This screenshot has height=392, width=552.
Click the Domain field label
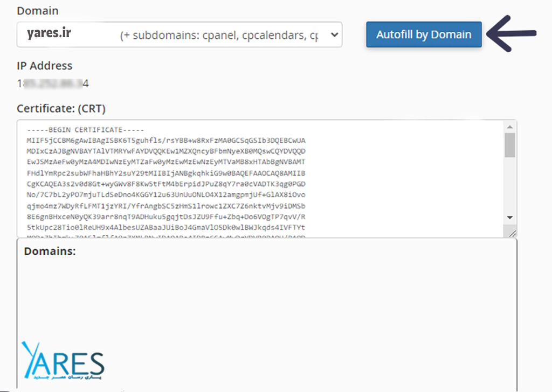pos(38,11)
